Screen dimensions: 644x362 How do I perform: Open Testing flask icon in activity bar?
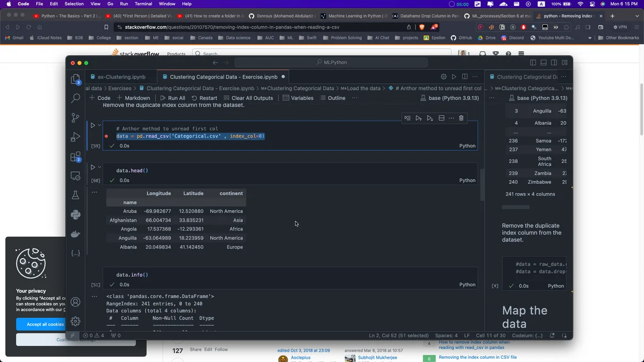point(75,195)
